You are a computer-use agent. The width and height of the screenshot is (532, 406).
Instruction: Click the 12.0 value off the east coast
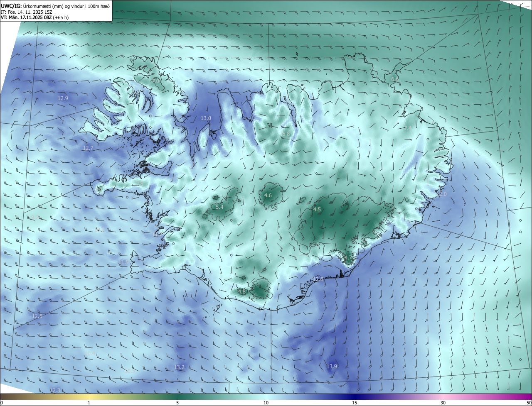point(441,194)
